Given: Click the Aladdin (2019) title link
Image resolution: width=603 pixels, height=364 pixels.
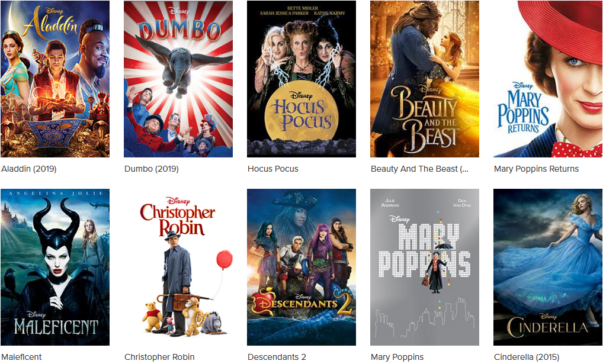Looking at the screenshot, I should point(29,169).
